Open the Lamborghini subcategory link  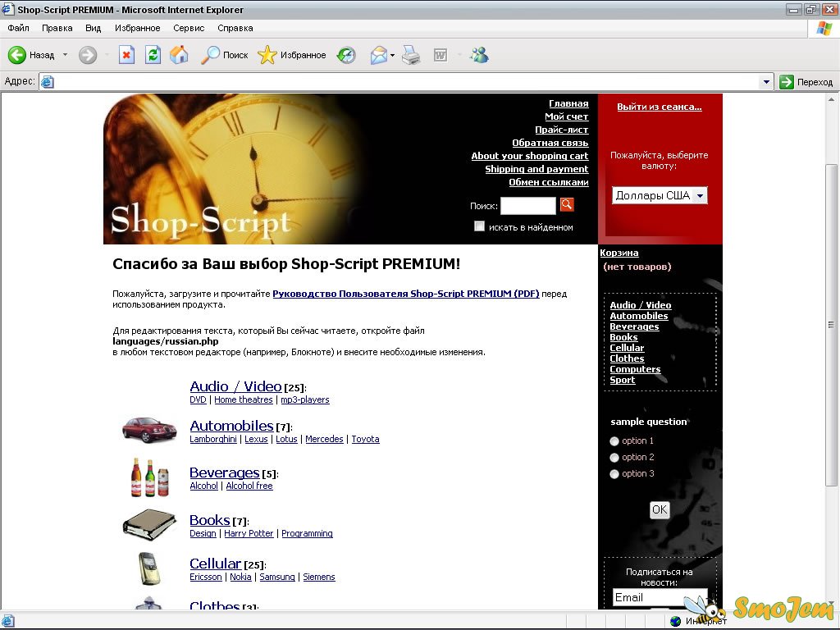pyautogui.click(x=213, y=439)
